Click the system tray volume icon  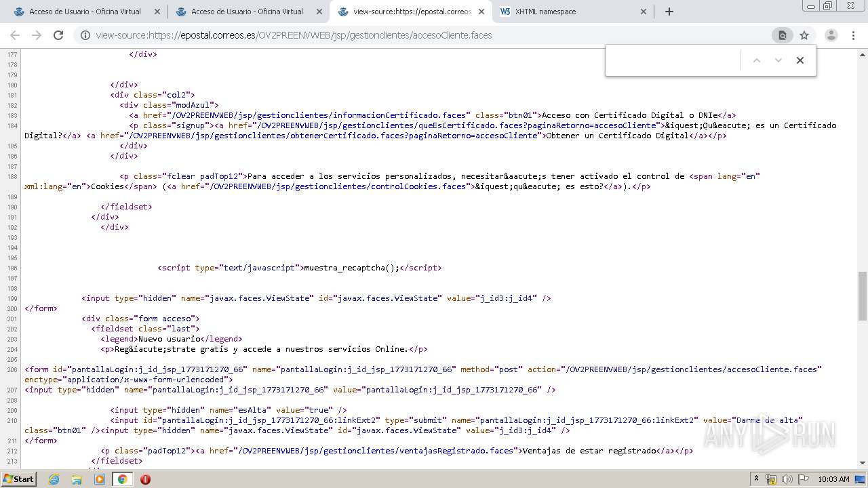[x=787, y=479]
